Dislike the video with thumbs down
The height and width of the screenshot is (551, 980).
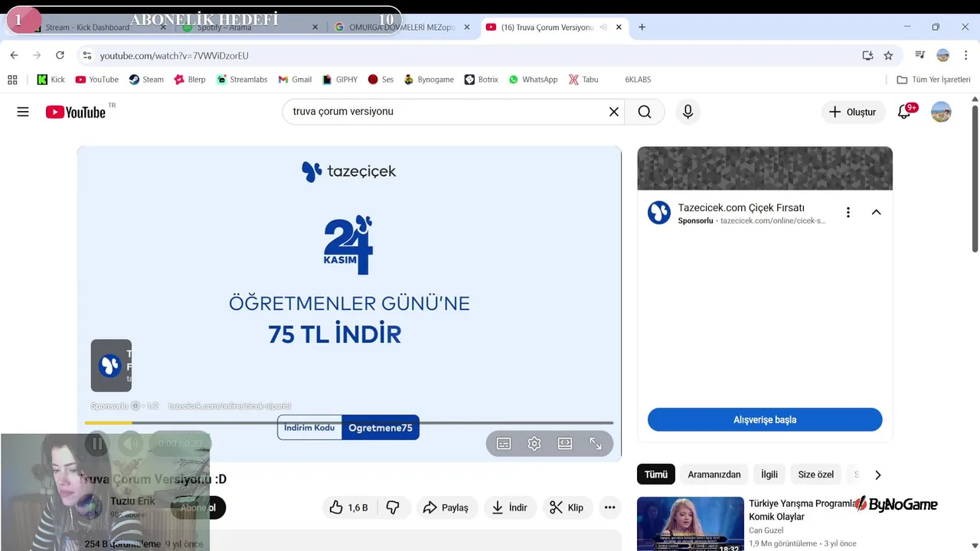[x=394, y=507]
